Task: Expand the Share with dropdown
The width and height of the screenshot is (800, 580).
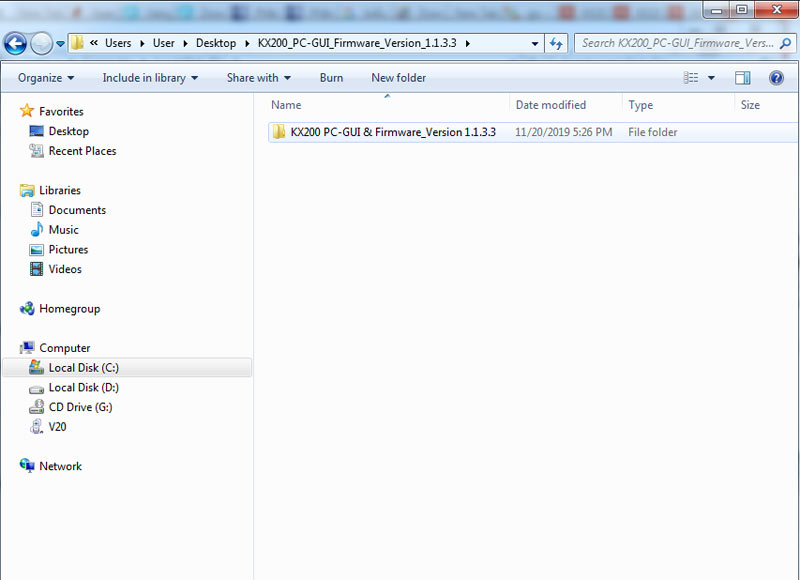Action: pos(258,78)
